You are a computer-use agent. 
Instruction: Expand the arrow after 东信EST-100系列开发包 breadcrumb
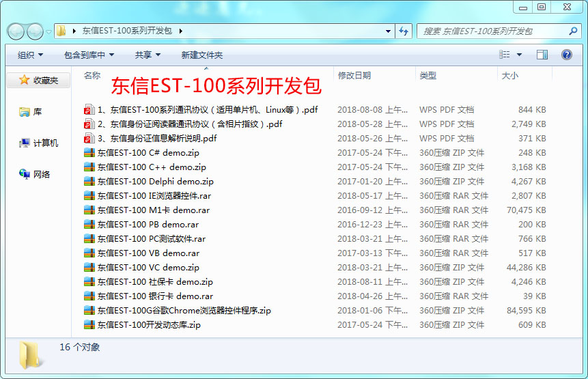coord(181,31)
